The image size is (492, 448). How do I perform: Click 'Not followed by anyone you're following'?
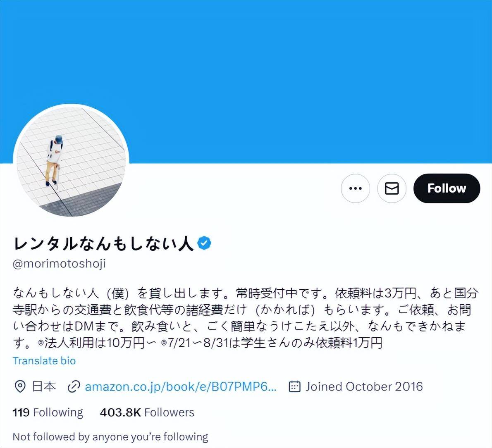coord(110,437)
